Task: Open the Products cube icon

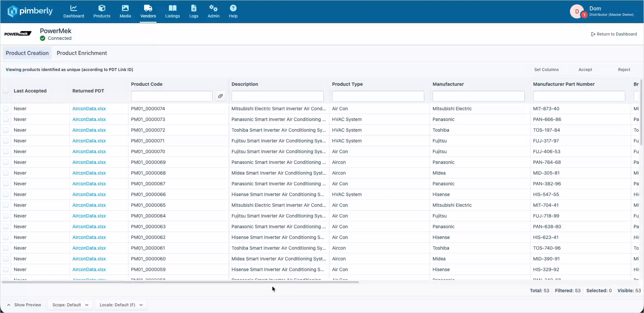Action: tap(102, 8)
